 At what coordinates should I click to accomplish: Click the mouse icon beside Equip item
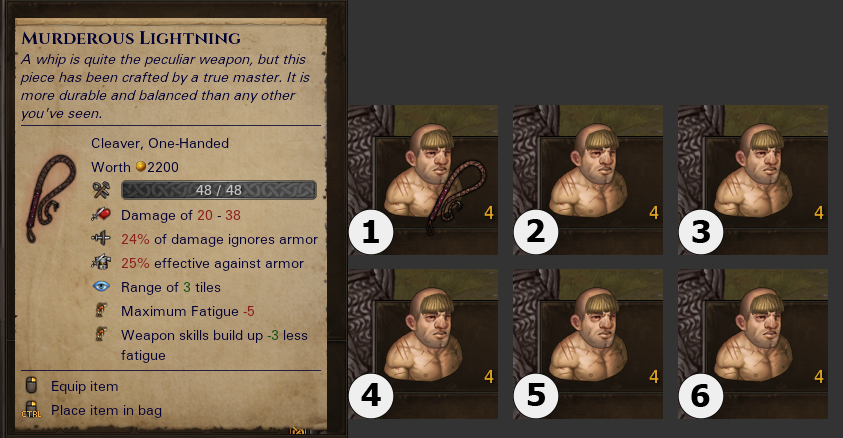(x=32, y=385)
